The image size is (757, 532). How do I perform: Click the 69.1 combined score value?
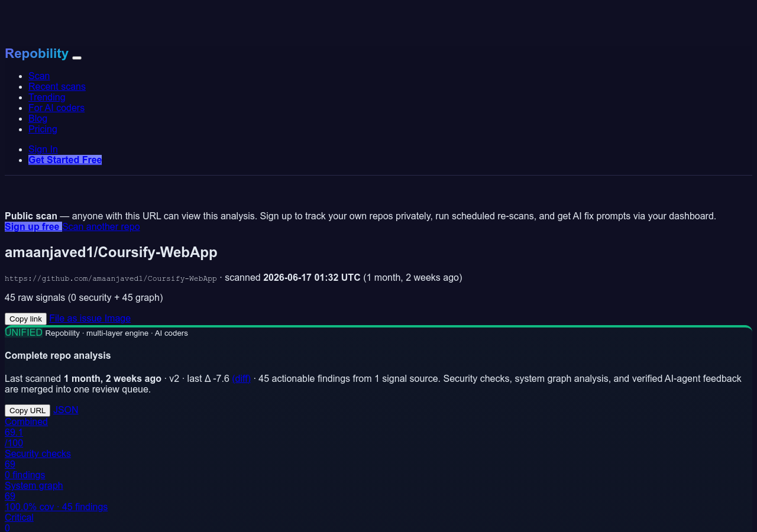[x=14, y=432]
